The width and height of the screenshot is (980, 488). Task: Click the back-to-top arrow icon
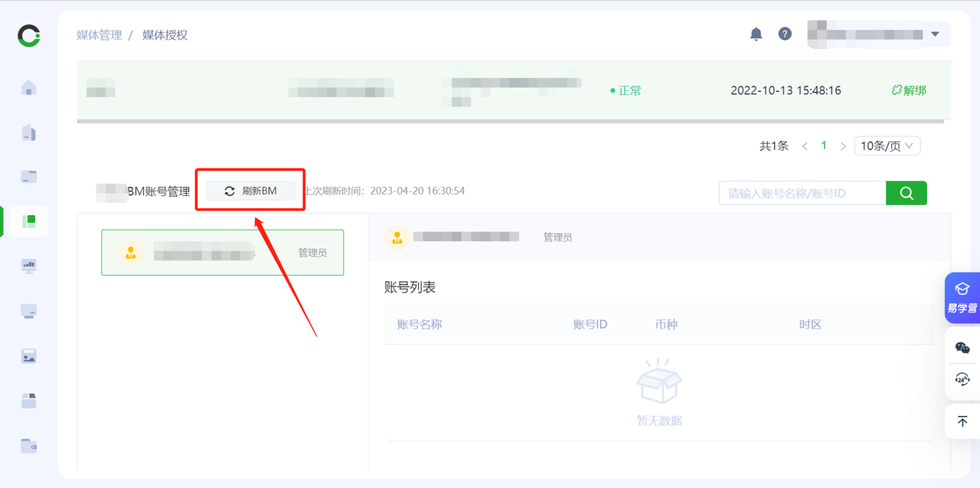pos(962,421)
